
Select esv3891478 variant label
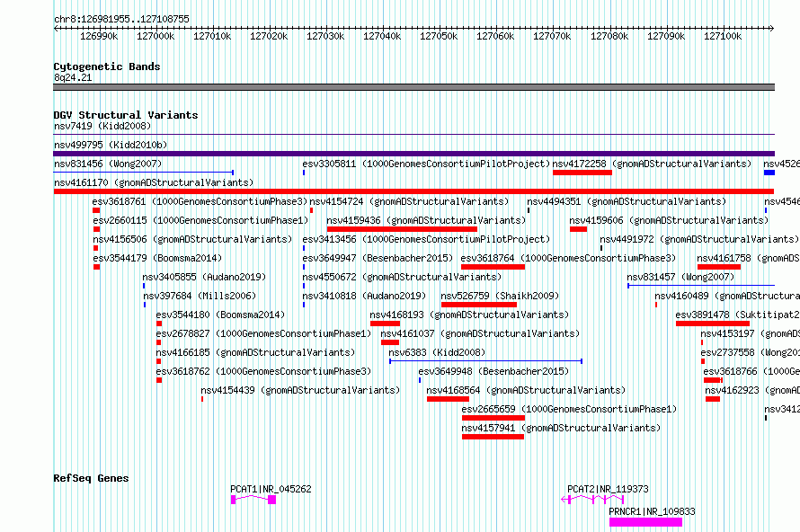tap(738, 315)
